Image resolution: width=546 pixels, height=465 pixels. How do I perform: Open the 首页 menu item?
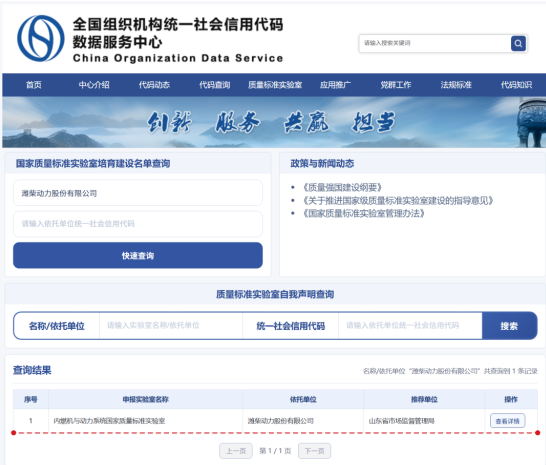click(34, 85)
